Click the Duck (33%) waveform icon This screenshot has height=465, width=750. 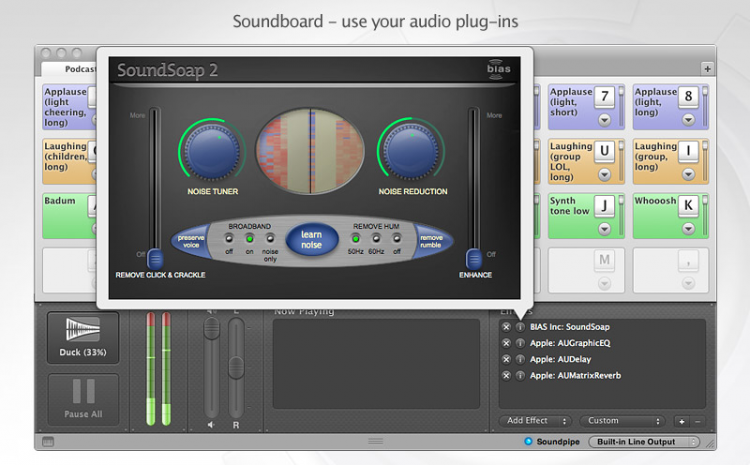[82, 331]
